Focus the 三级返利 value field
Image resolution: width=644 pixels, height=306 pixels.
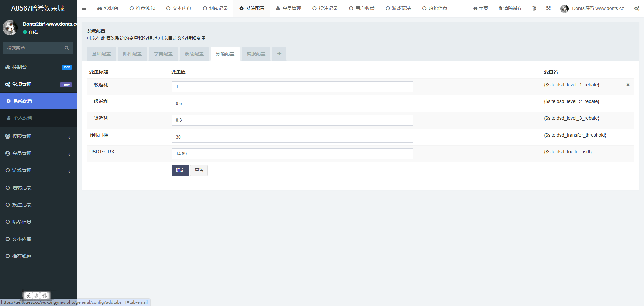(x=292, y=120)
